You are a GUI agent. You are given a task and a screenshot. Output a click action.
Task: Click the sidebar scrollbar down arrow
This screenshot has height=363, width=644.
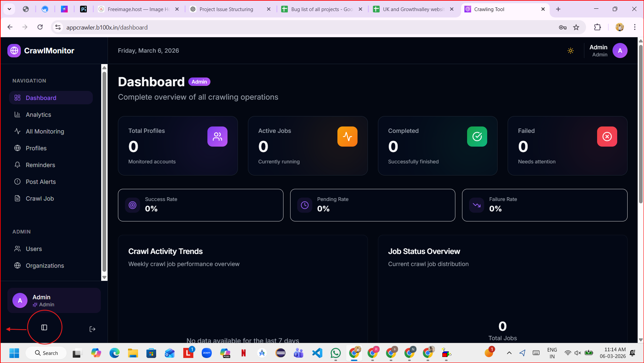104,277
